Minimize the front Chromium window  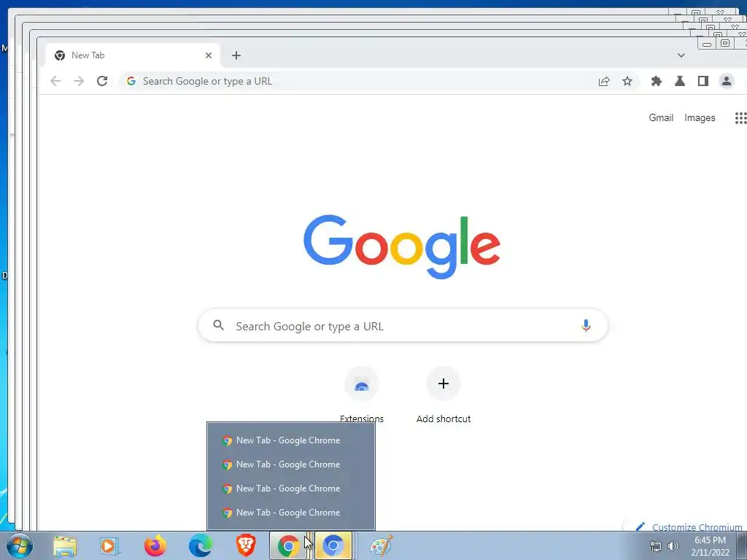[x=706, y=44]
